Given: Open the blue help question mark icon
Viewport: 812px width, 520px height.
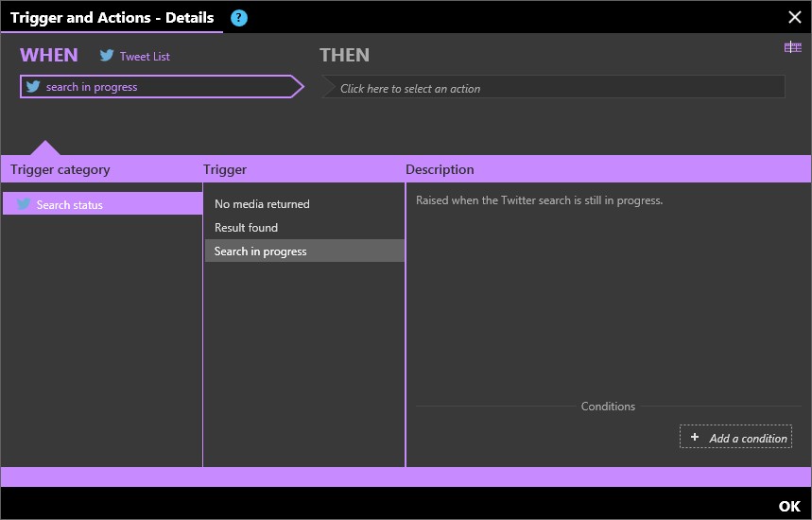Looking at the screenshot, I should coord(239,18).
